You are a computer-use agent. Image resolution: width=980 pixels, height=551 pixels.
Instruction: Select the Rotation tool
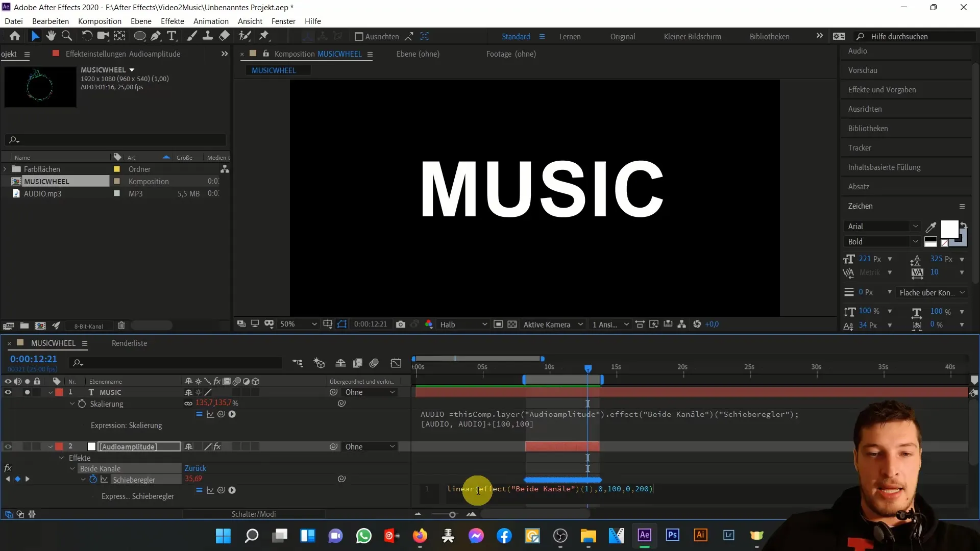(87, 36)
